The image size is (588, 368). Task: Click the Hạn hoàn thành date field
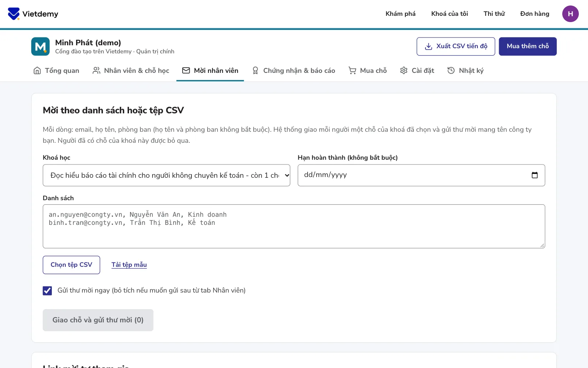421,175
